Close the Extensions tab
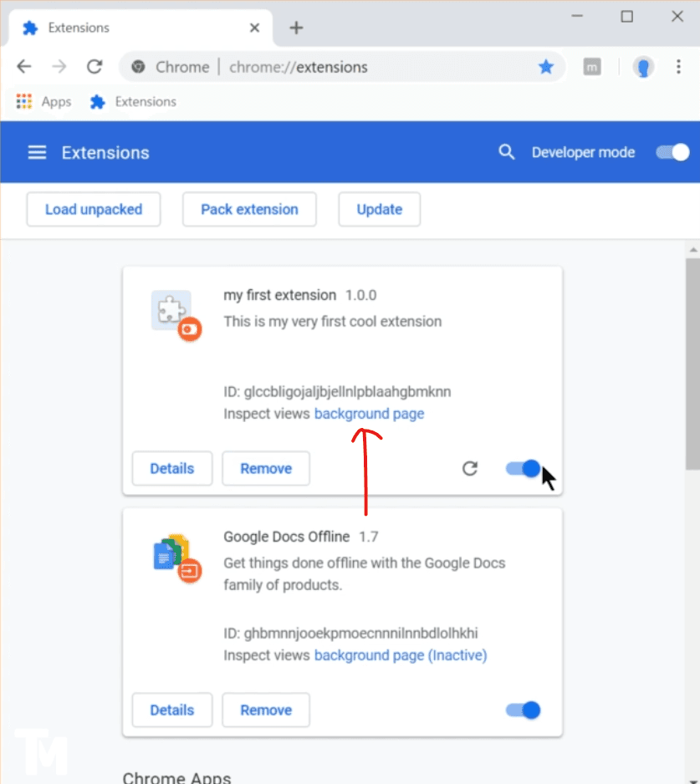 [x=255, y=28]
